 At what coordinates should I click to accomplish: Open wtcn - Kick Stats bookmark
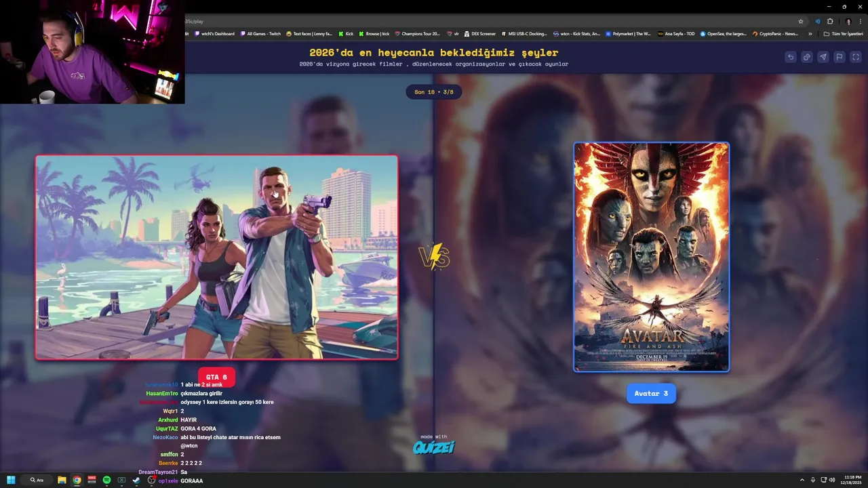point(576,33)
